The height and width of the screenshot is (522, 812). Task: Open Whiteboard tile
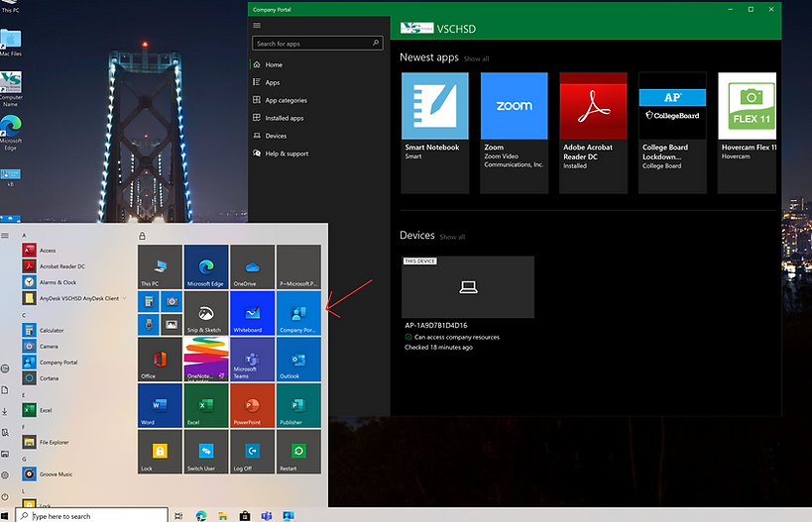(252, 313)
